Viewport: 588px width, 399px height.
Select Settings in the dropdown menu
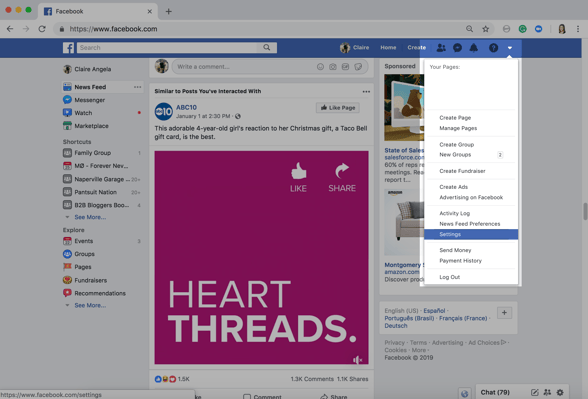(x=471, y=234)
